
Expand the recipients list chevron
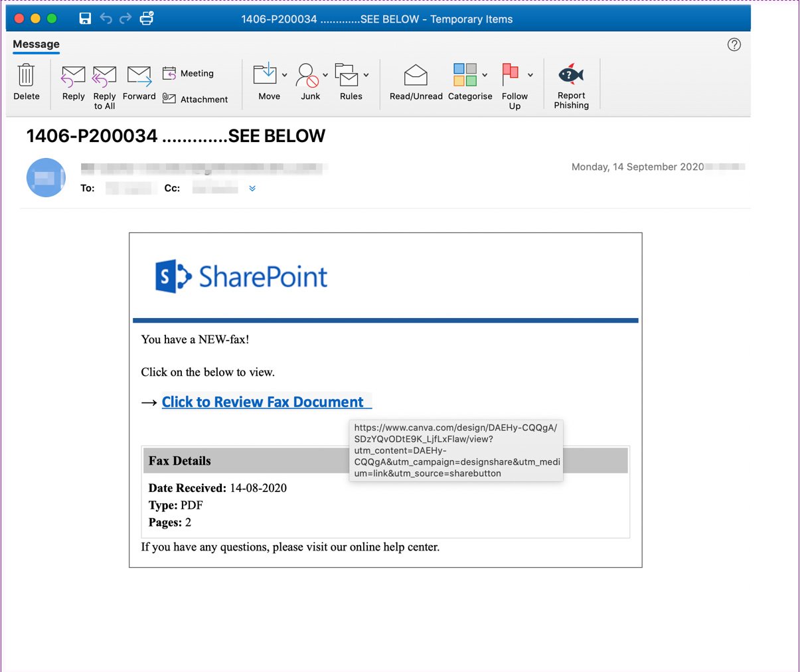(252, 189)
